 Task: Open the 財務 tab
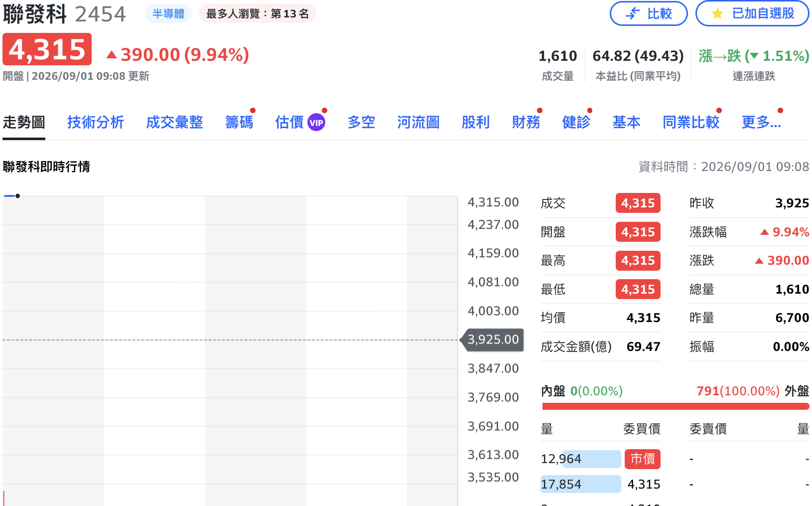(x=526, y=122)
